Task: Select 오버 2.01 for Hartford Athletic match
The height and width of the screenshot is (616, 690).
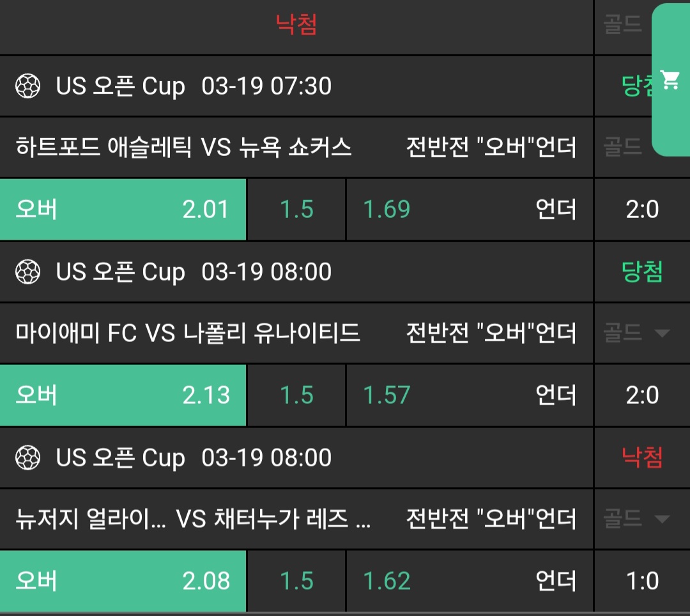Action: coord(123,209)
